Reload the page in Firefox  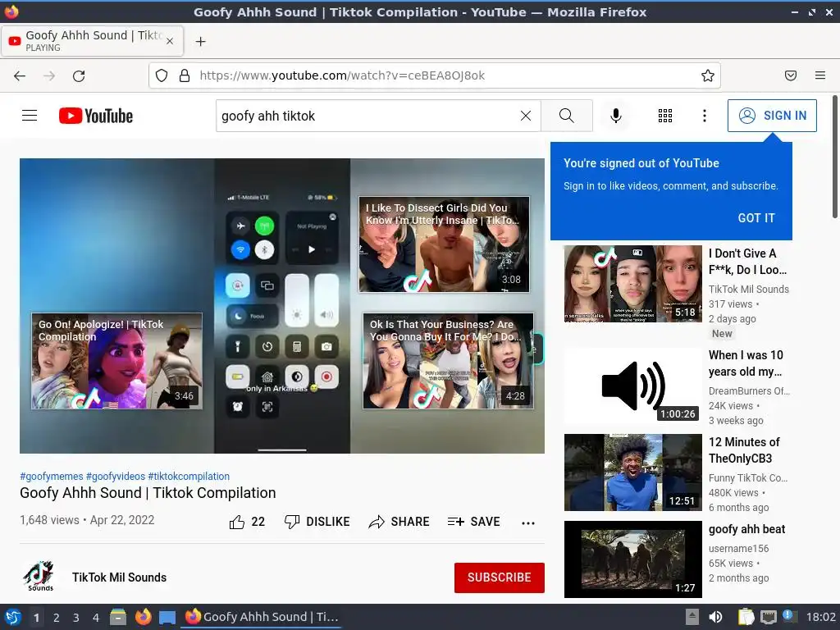(x=79, y=75)
